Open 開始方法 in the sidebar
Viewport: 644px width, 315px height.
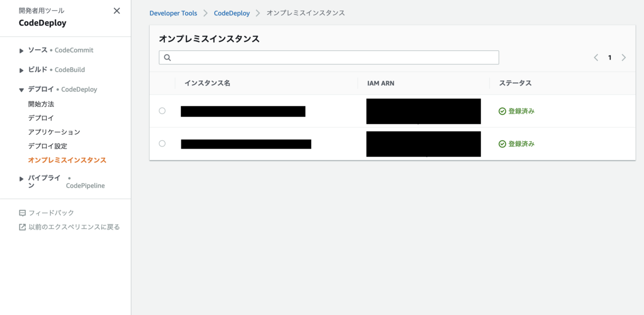coord(40,104)
